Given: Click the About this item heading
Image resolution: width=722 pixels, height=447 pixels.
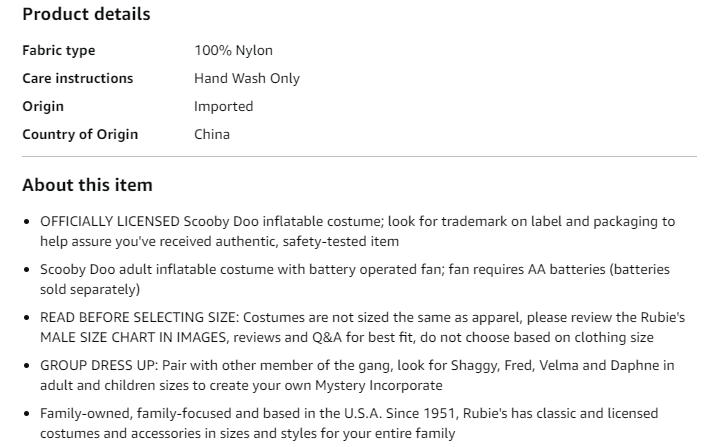Looking at the screenshot, I should coord(87,185).
